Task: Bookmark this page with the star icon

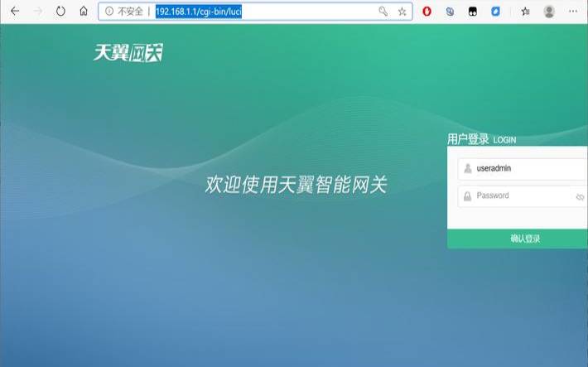Action: click(402, 12)
